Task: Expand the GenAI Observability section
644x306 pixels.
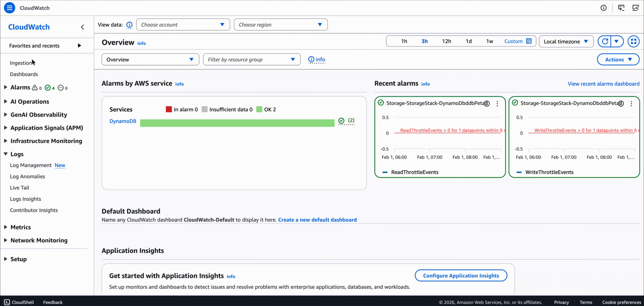Action: click(6, 115)
